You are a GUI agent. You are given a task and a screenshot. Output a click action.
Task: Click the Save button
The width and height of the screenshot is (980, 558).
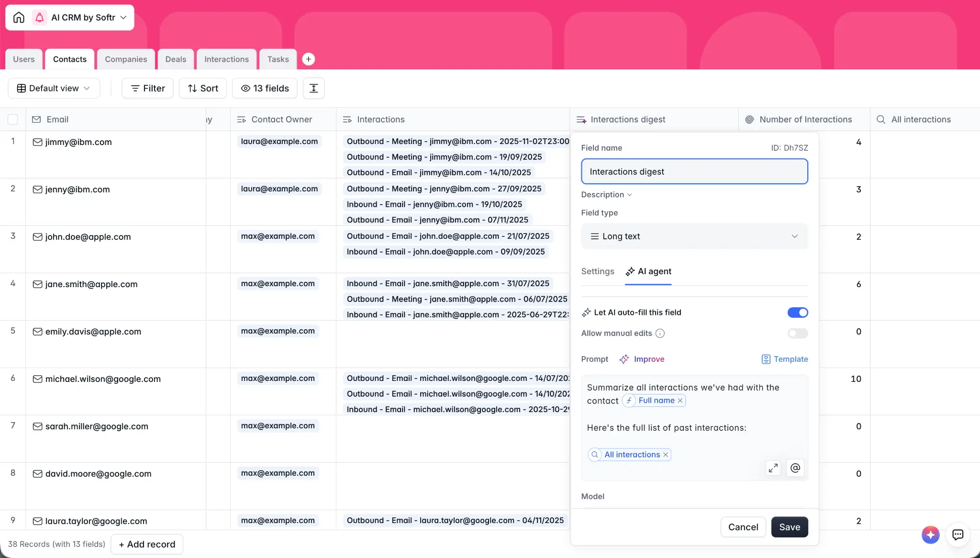[x=789, y=527]
